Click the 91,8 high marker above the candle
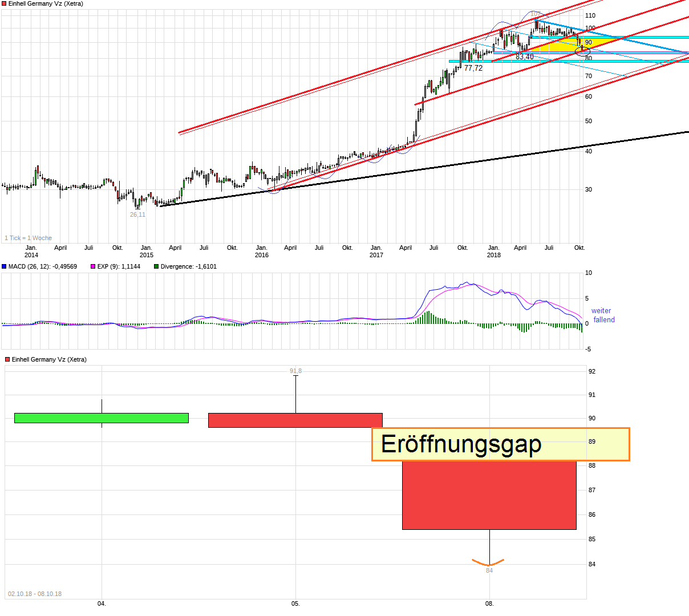The image size is (689, 616). [295, 370]
